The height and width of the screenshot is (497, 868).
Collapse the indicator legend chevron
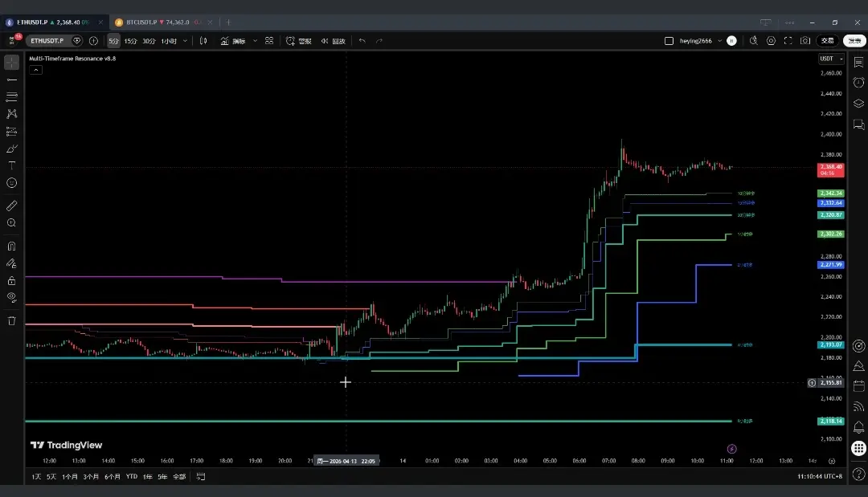[x=35, y=70]
